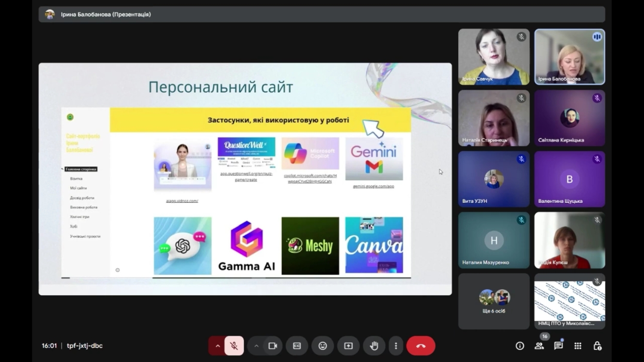The width and height of the screenshot is (644, 362).
Task: Click the ChatGPT logo image
Action: tap(182, 245)
